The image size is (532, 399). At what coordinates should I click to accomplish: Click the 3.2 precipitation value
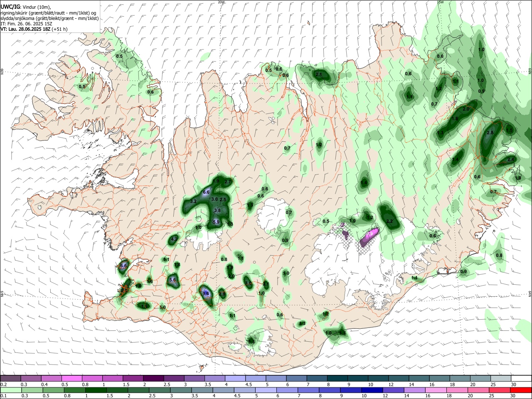pyautogui.click(x=193, y=201)
